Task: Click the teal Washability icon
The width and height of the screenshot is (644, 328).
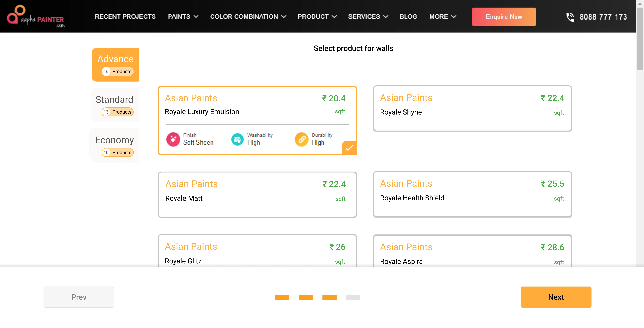Action: [237, 139]
